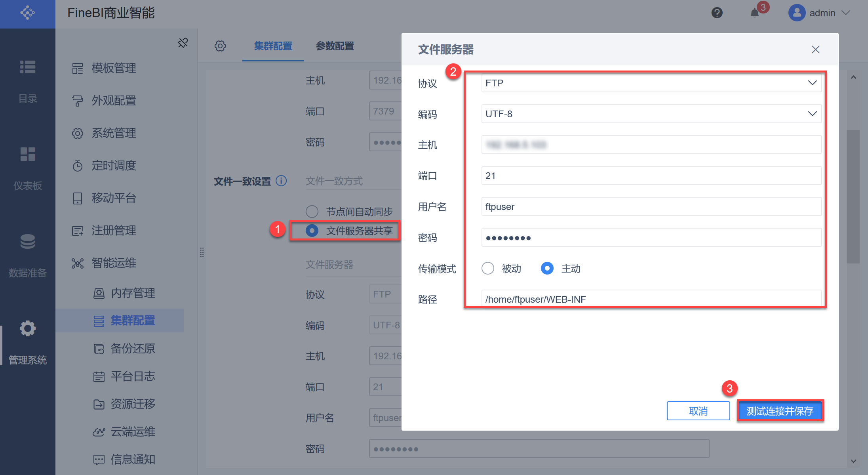Click the unpin sidebar icon
This screenshot has width=868, height=475.
[183, 43]
